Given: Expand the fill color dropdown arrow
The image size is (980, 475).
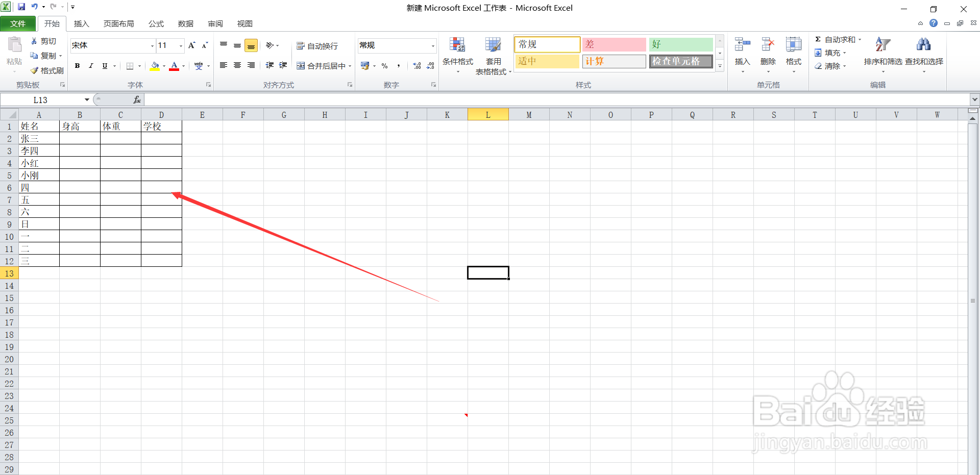Looking at the screenshot, I should pos(164,66).
